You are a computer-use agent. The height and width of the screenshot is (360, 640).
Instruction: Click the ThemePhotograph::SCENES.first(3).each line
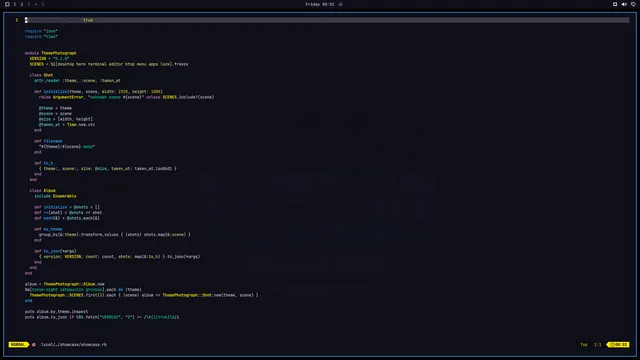click(144, 295)
